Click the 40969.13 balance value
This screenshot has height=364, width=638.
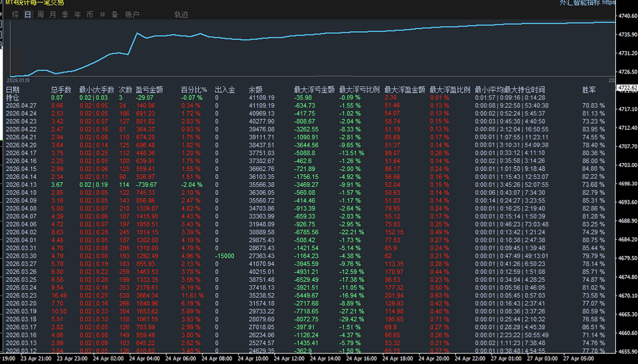click(261, 113)
